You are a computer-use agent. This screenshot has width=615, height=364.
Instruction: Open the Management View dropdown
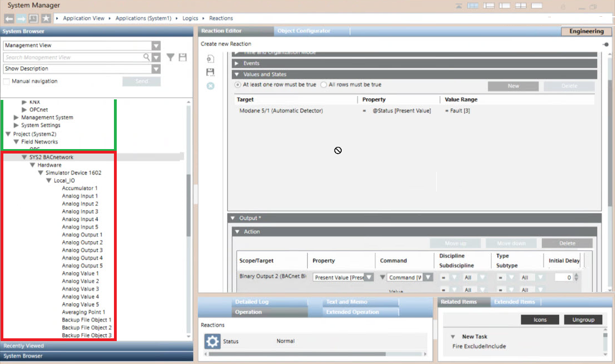pos(156,46)
